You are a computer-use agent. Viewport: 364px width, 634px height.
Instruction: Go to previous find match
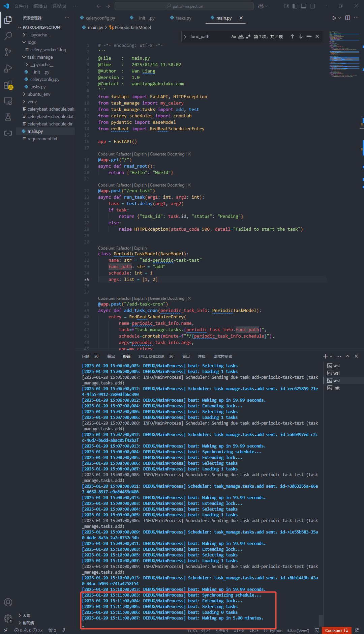(292, 36)
